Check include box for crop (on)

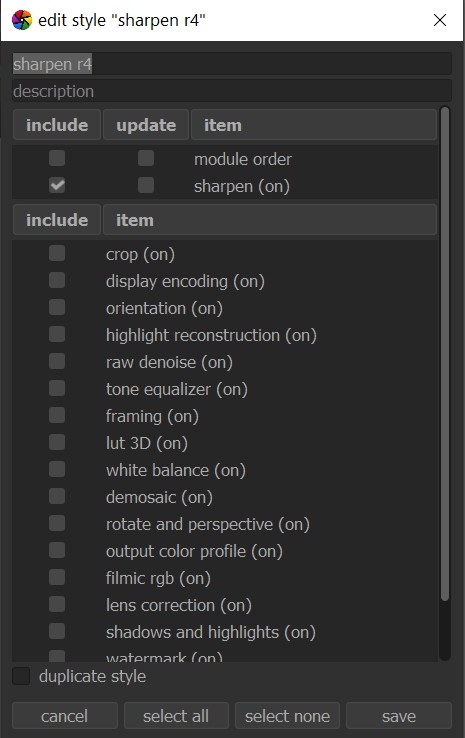[x=57, y=254]
